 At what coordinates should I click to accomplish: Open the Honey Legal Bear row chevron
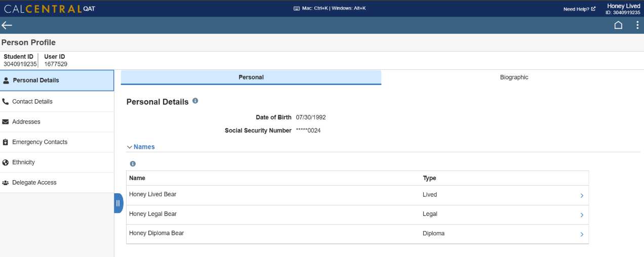pyautogui.click(x=582, y=215)
